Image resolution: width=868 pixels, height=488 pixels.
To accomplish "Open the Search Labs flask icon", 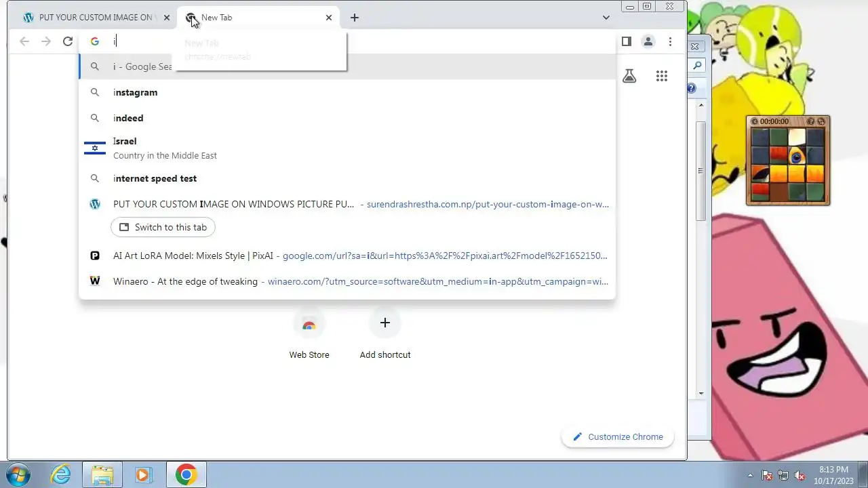I will (629, 76).
